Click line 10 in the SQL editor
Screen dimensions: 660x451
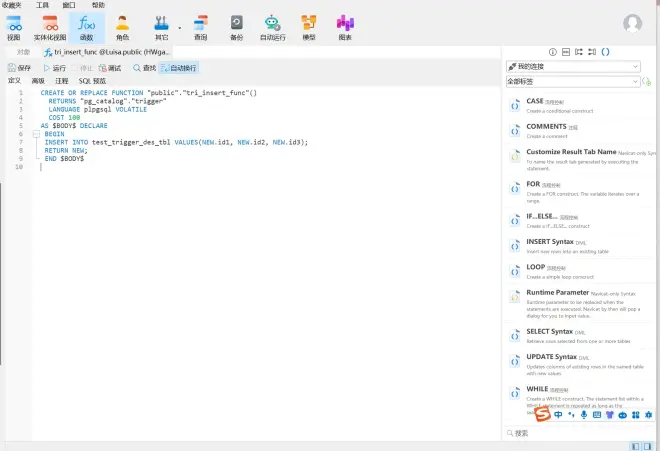point(265,167)
